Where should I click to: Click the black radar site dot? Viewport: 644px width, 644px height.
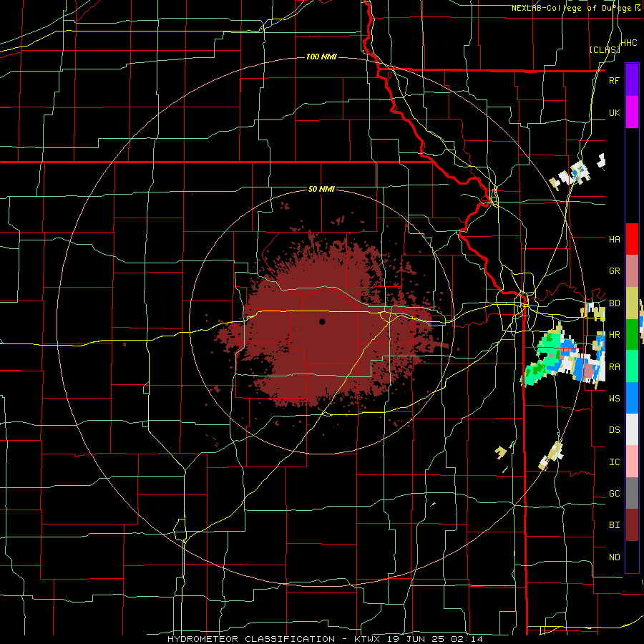point(322,321)
